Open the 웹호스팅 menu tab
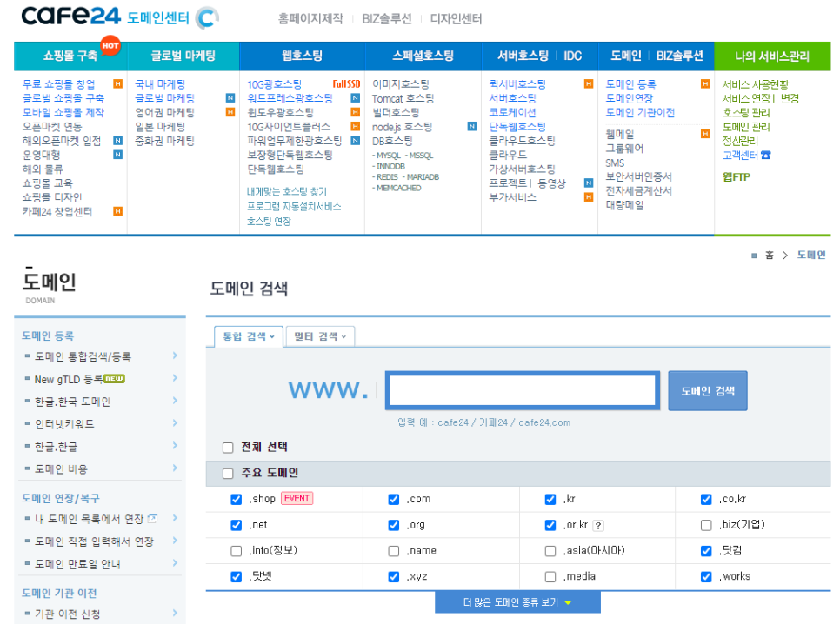This screenshot has height=624, width=840. click(302, 56)
